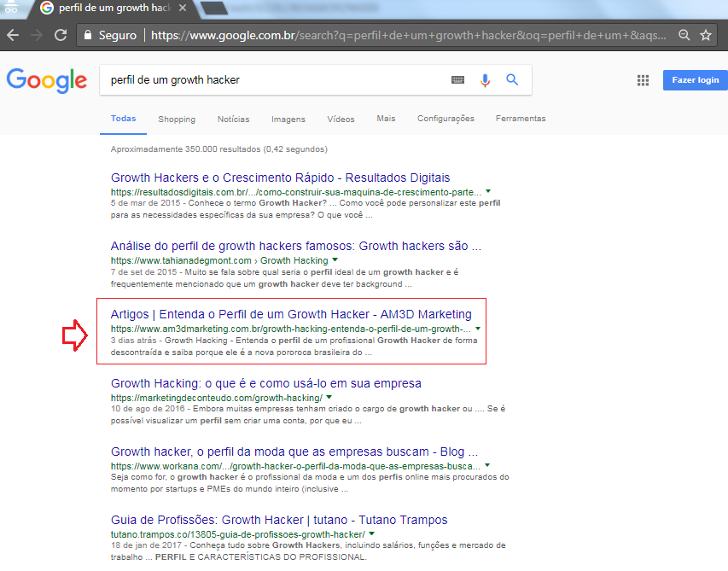The width and height of the screenshot is (728, 571).
Task: Open 'Growth hacker, o perfil da moda' result
Action: 294,452
